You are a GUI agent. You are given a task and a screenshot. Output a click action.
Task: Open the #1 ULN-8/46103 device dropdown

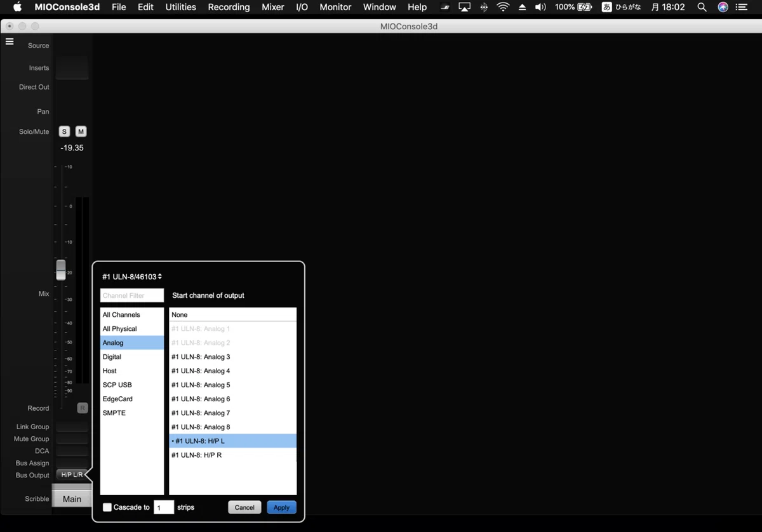(x=132, y=277)
